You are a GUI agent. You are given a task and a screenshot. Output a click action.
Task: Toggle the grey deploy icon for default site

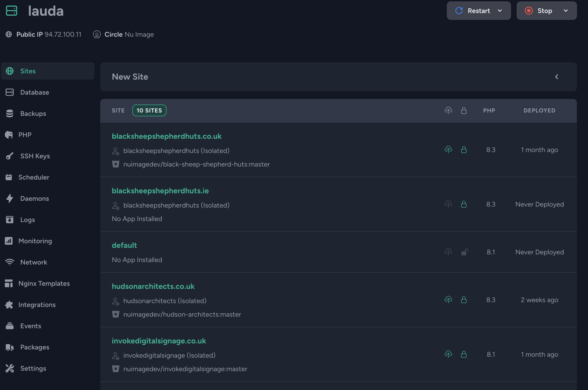tap(448, 252)
